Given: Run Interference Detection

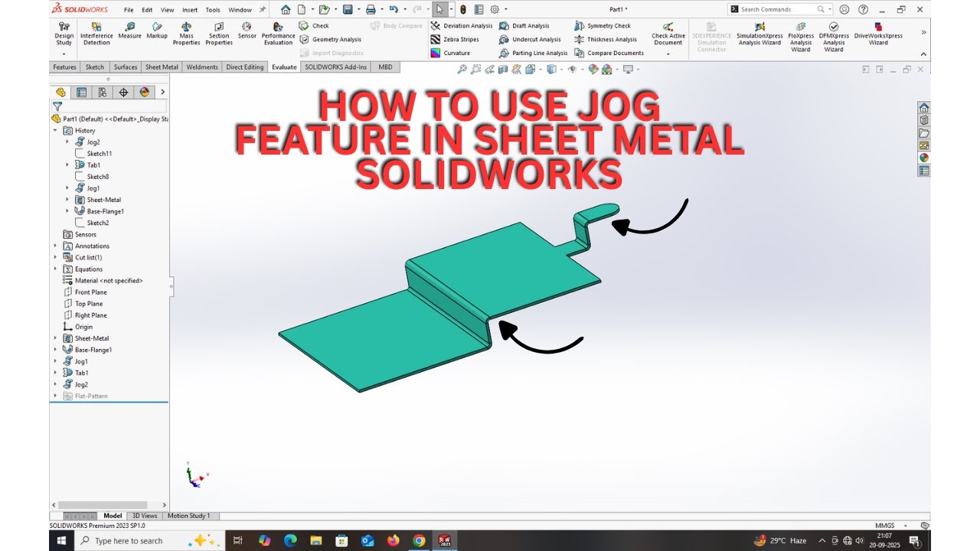Looking at the screenshot, I should 96,34.
